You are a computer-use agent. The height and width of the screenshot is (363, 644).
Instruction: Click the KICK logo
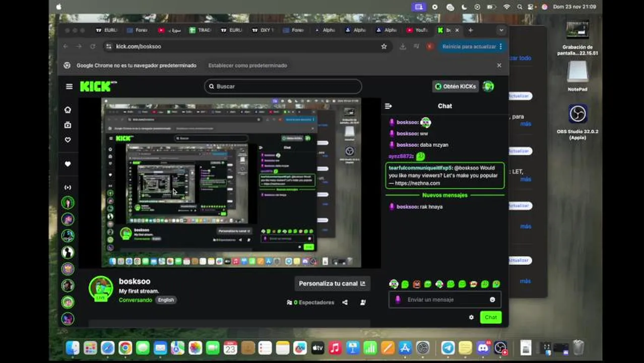point(97,86)
